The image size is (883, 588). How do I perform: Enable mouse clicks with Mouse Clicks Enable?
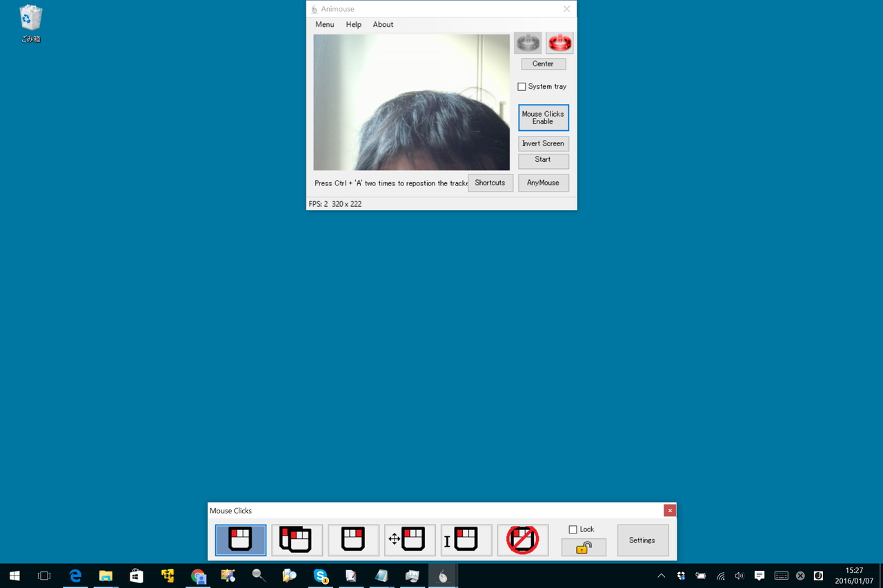tap(543, 117)
